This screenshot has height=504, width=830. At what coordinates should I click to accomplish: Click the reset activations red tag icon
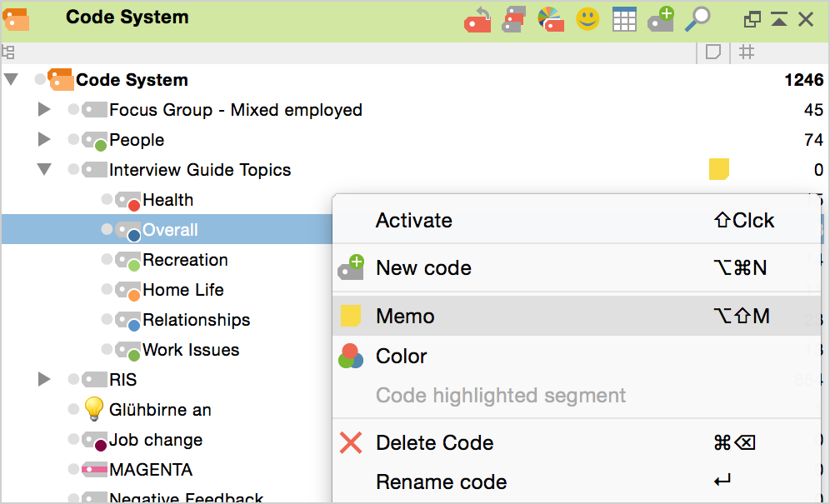(x=477, y=20)
